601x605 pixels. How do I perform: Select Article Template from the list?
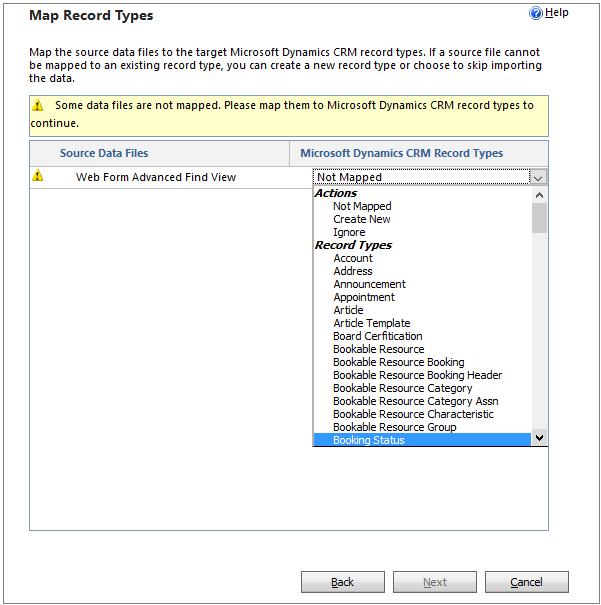click(371, 323)
